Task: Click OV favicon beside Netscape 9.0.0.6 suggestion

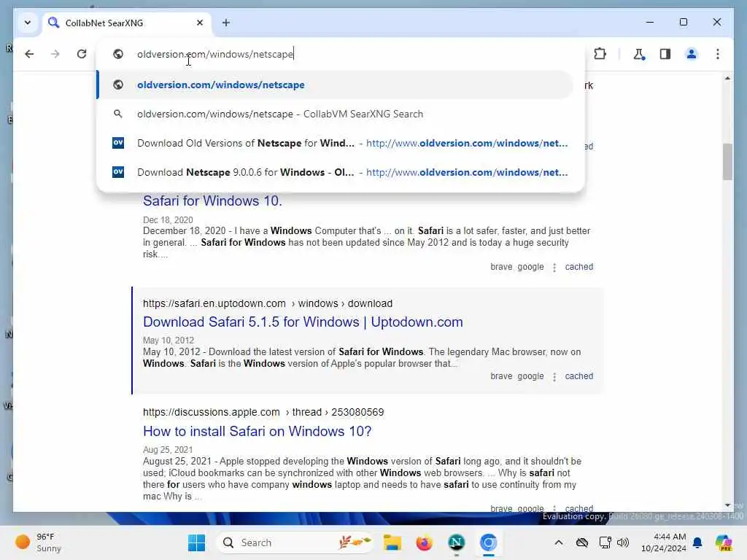Action: 118,172
